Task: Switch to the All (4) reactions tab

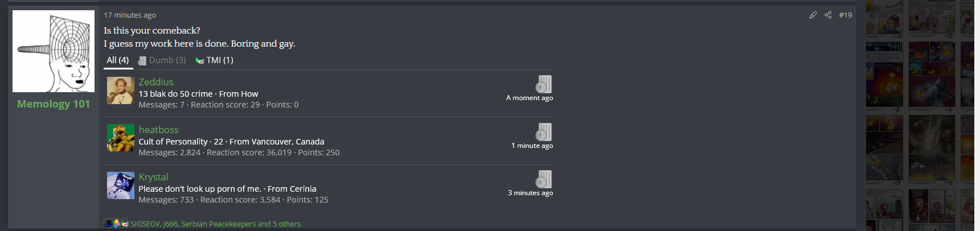Action: point(118,60)
